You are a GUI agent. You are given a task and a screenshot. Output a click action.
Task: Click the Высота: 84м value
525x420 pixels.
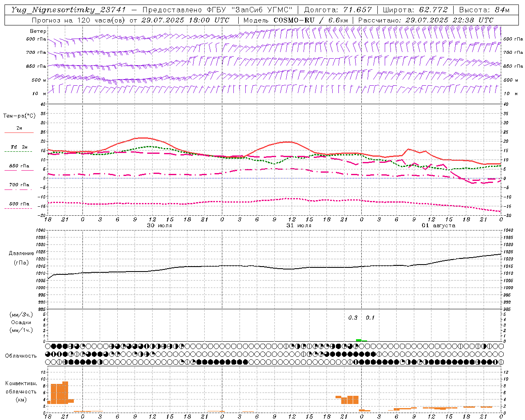pos(484,10)
